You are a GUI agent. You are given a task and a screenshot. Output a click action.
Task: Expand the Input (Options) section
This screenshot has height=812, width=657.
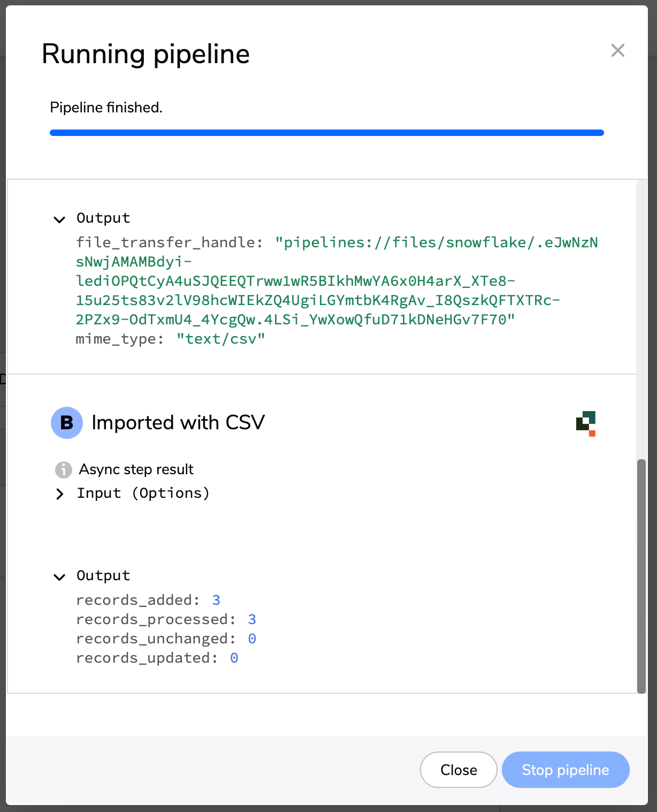[x=59, y=494]
